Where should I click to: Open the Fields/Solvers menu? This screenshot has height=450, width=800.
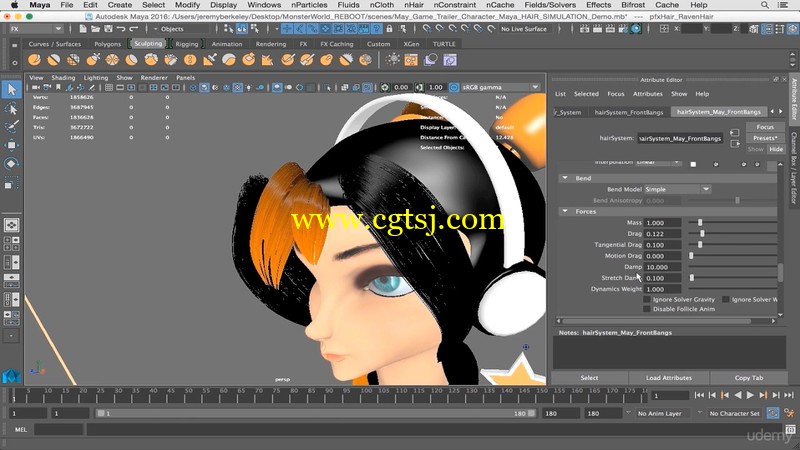click(x=550, y=5)
